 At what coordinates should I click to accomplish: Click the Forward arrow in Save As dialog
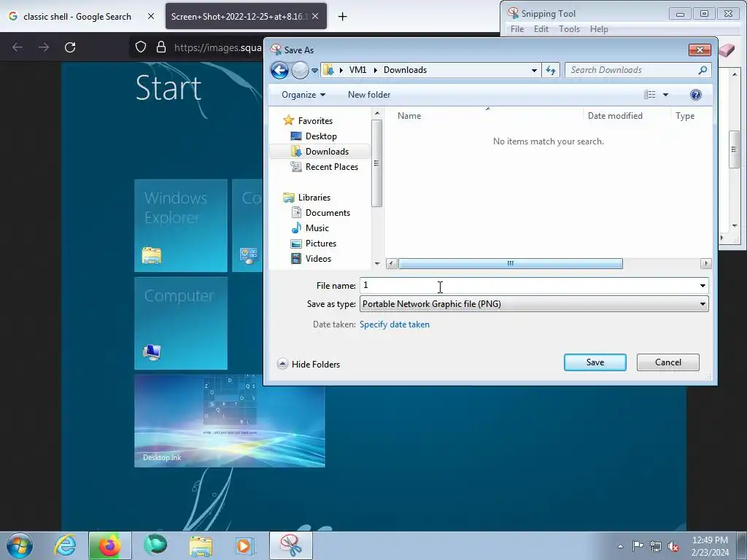[x=300, y=71]
